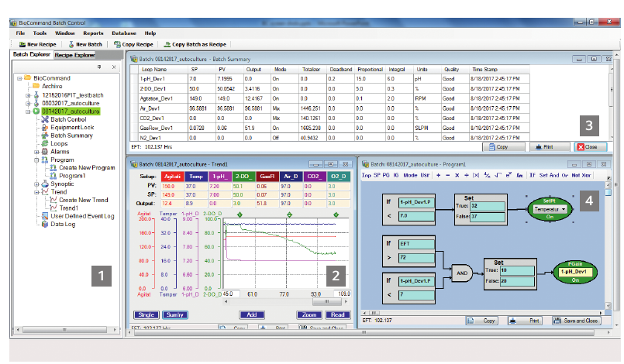Open the Database menu
This screenshot has height=364, width=624.
124,33
